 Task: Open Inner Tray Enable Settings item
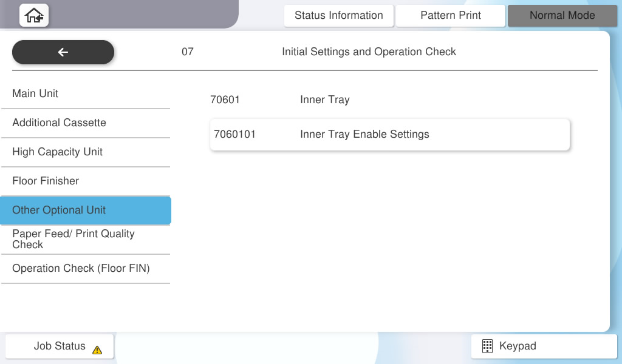364,135
